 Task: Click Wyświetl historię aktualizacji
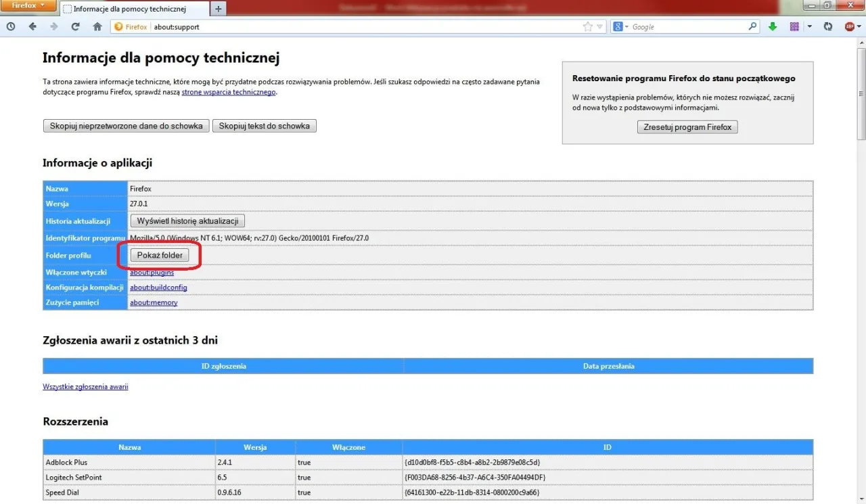187,221
